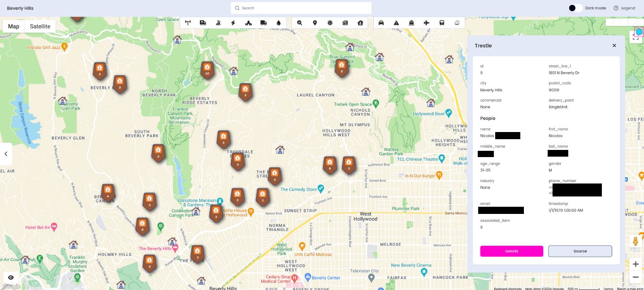Click the cluster marker numbered 5 near Briar Summit

pos(341,68)
